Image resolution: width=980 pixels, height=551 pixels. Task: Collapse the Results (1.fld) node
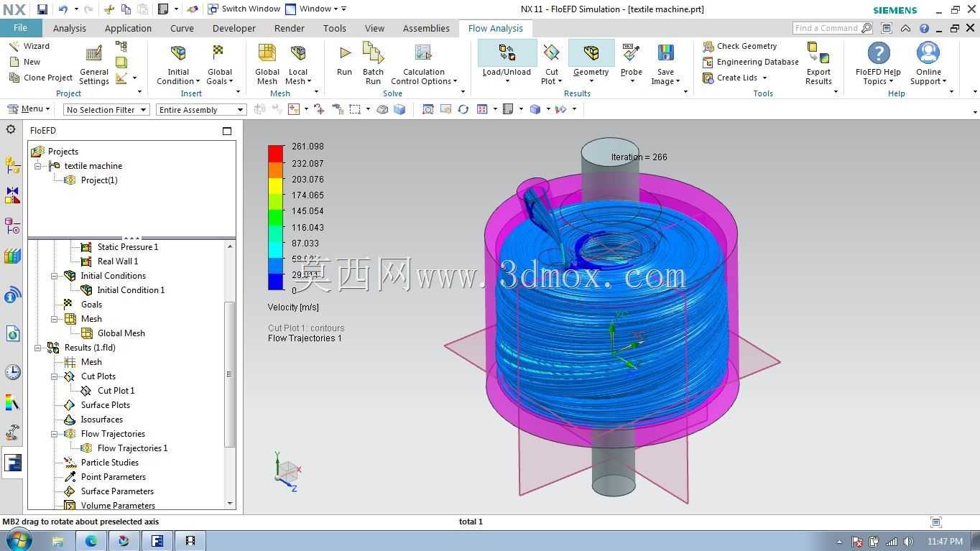38,348
